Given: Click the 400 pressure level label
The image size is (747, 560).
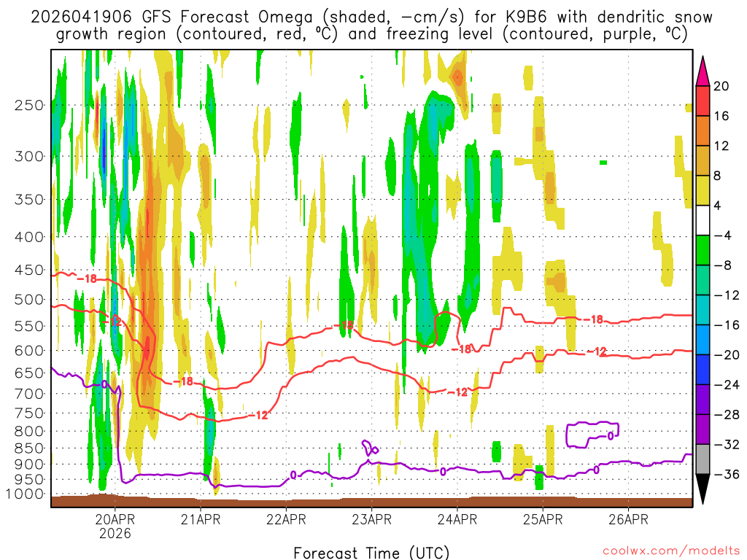Looking at the screenshot, I should point(29,237).
